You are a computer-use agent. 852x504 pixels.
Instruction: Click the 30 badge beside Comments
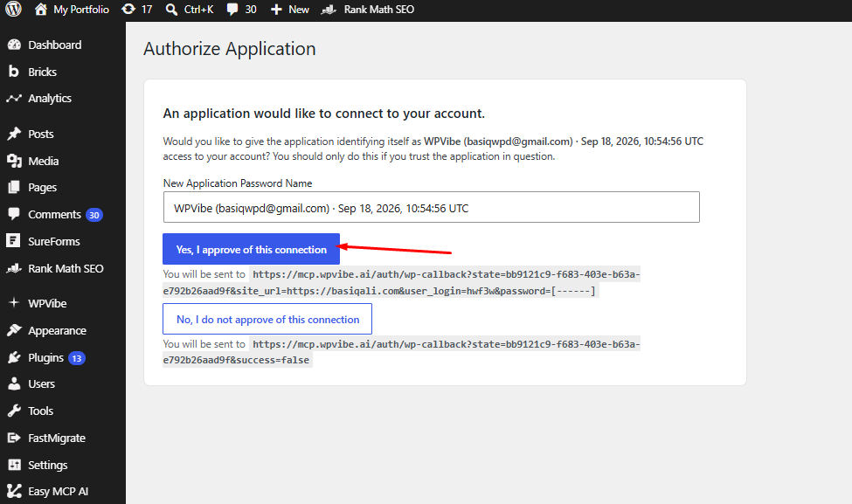tap(94, 215)
